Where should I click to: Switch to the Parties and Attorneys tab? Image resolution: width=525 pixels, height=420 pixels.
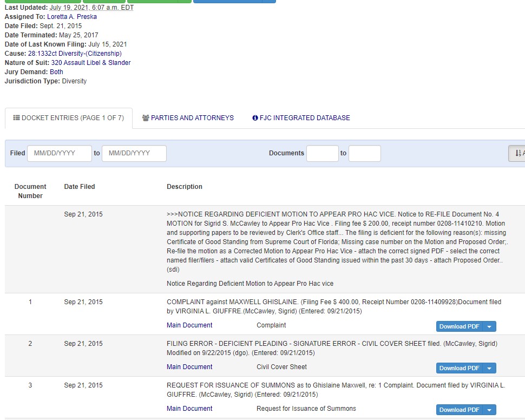point(188,118)
